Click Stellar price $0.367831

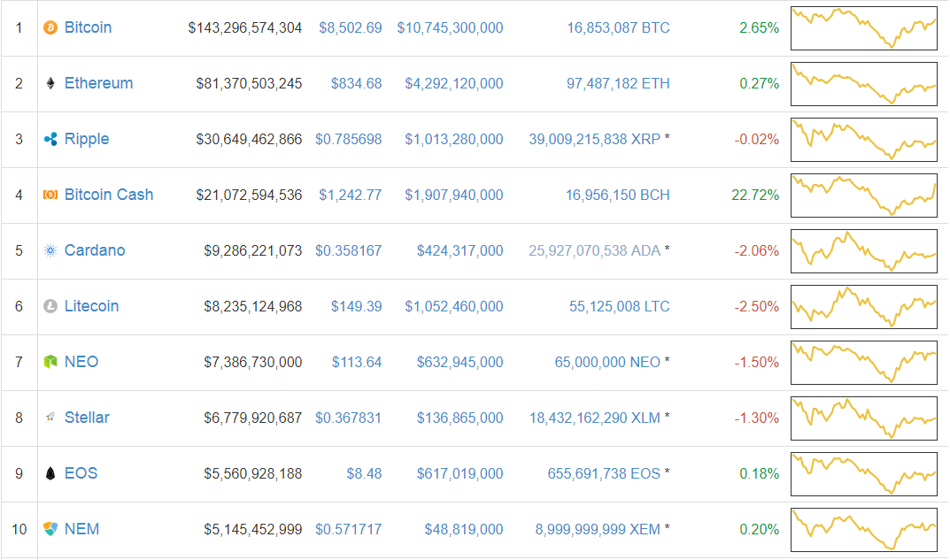click(348, 418)
